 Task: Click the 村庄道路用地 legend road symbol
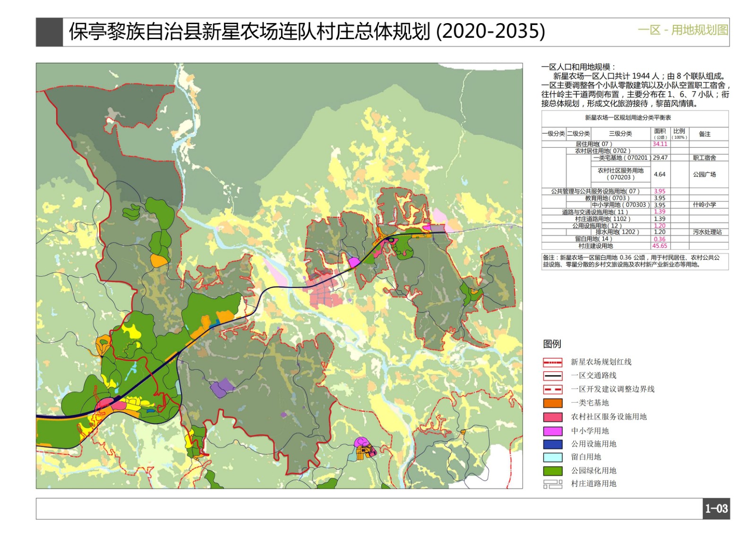tap(552, 484)
